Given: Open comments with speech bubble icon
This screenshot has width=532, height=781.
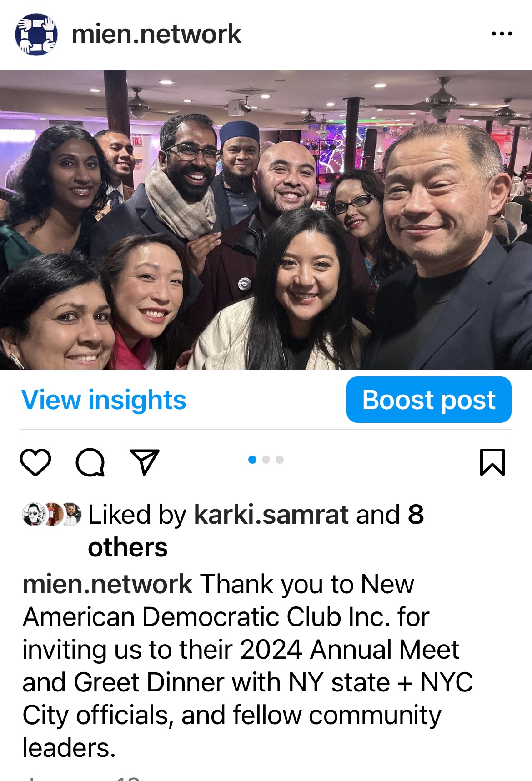Looking at the screenshot, I should 90,462.
